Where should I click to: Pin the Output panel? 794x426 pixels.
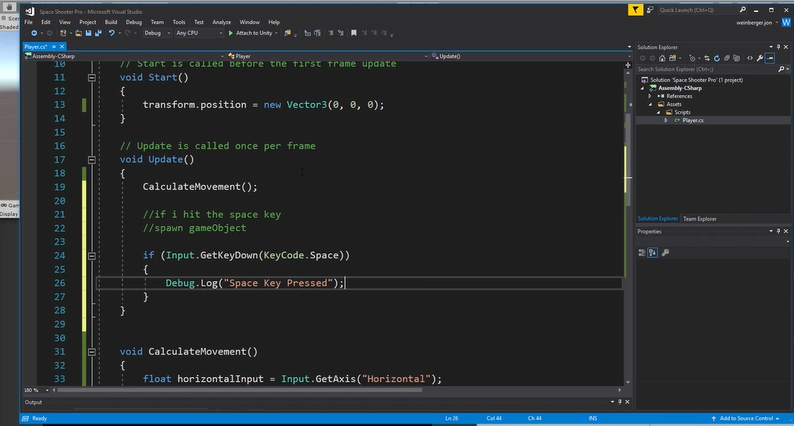pyautogui.click(x=619, y=402)
